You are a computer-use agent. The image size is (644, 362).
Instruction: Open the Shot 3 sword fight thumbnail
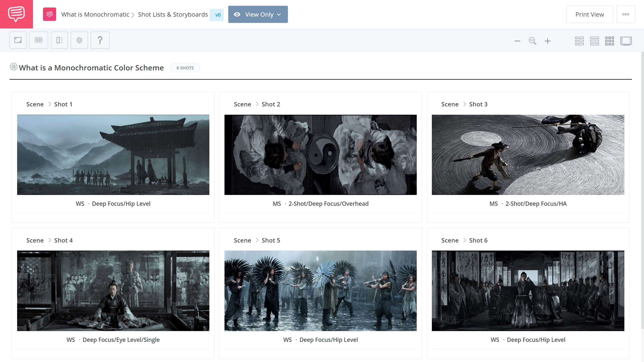528,155
